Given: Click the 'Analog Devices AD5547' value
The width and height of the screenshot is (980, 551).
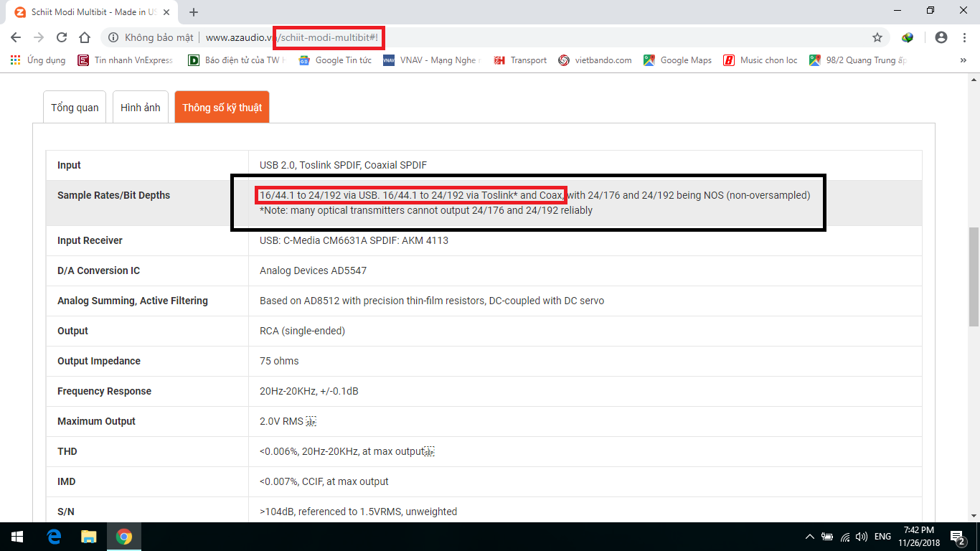Looking at the screenshot, I should point(313,270).
